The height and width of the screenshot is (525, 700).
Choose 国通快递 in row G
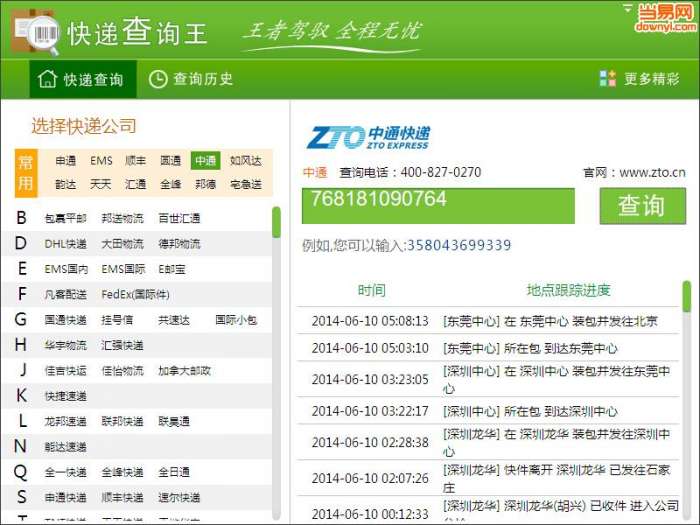click(x=66, y=320)
